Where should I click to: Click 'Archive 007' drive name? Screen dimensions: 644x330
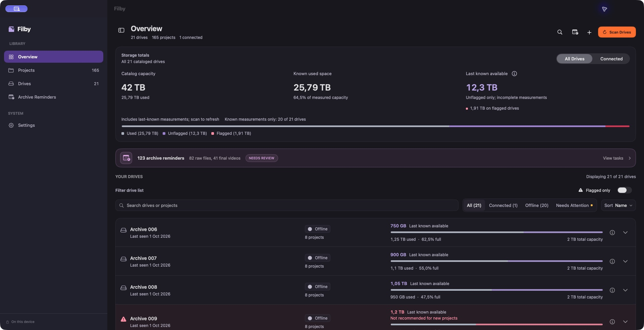143,258
